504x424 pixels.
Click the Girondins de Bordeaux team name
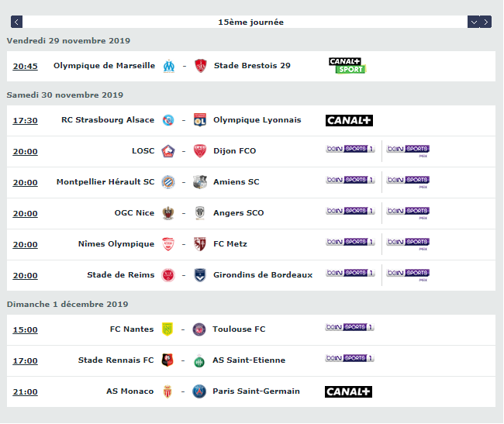[x=263, y=275]
